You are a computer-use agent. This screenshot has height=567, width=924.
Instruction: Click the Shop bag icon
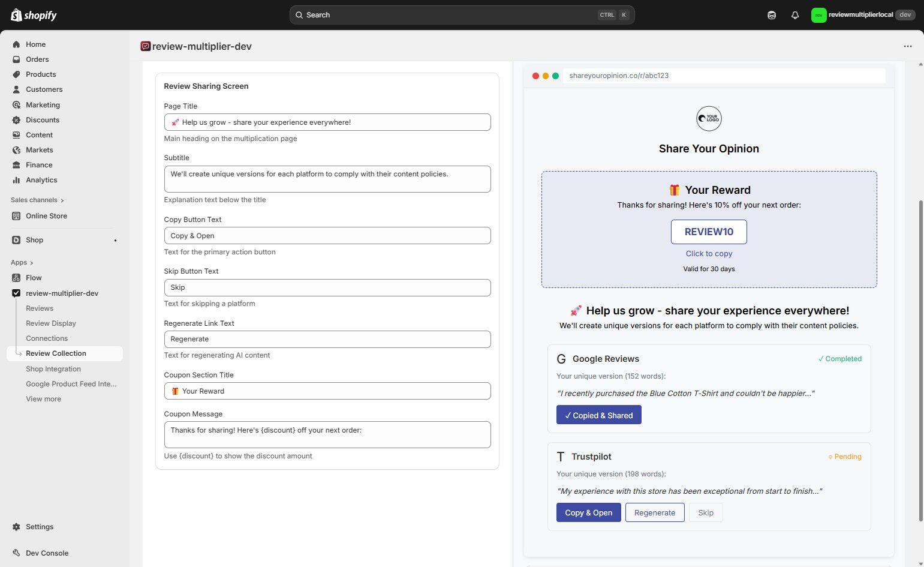tap(16, 240)
